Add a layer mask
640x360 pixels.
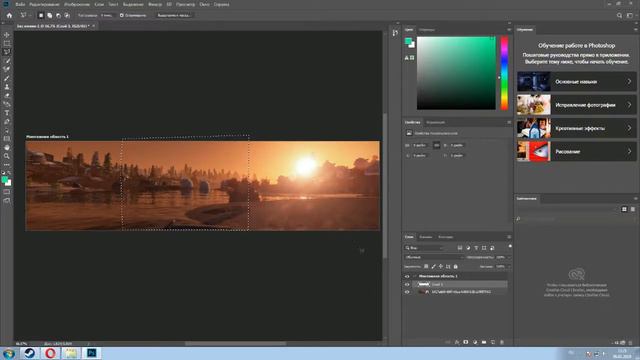466,342
